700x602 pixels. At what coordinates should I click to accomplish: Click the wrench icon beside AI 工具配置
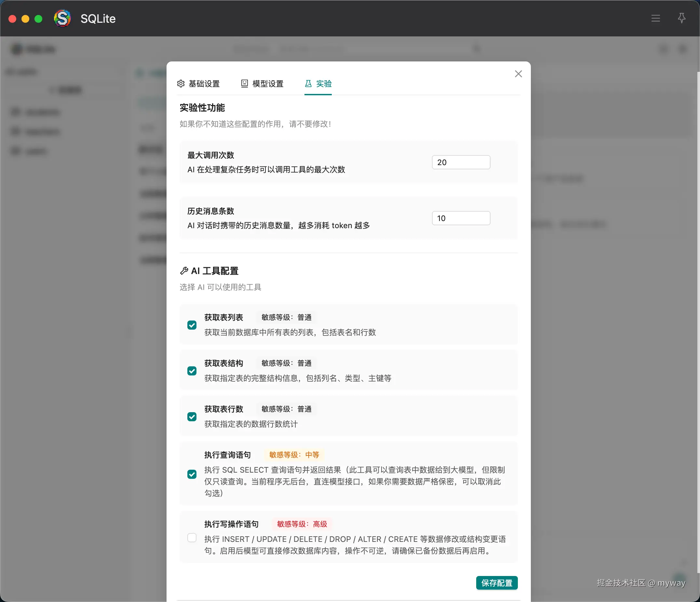(x=184, y=271)
